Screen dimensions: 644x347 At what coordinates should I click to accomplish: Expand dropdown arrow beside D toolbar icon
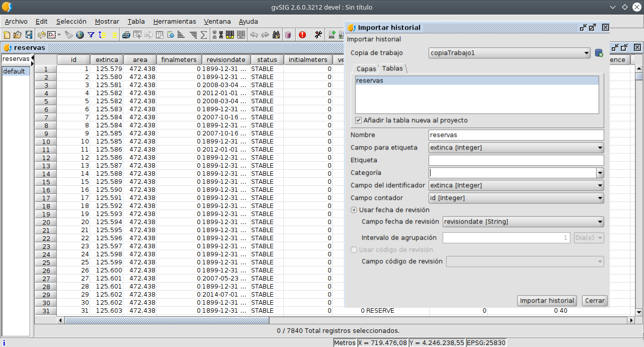[x=59, y=35]
